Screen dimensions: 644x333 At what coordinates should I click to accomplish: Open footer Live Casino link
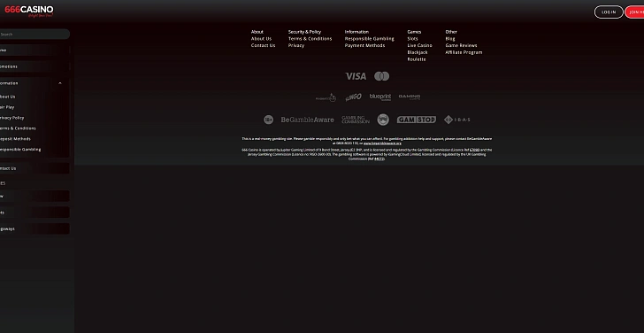pyautogui.click(x=419, y=46)
